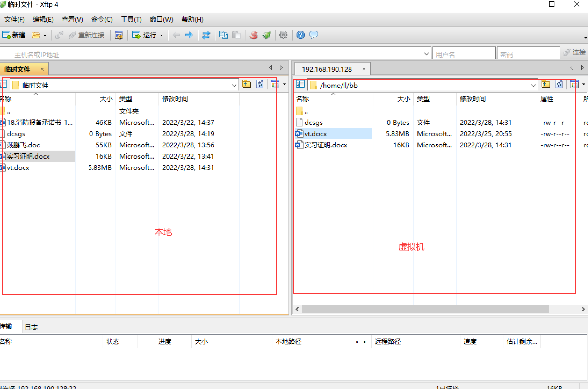Open the 工具(T) menu
Image resolution: width=588 pixels, height=389 pixels.
[131, 19]
